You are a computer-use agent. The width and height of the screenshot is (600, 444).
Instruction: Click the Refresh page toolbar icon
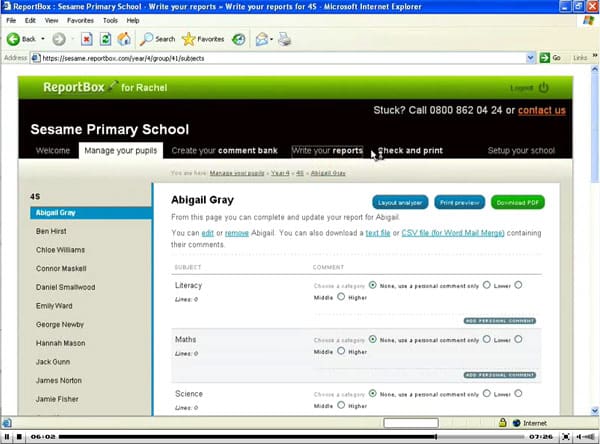(105, 39)
